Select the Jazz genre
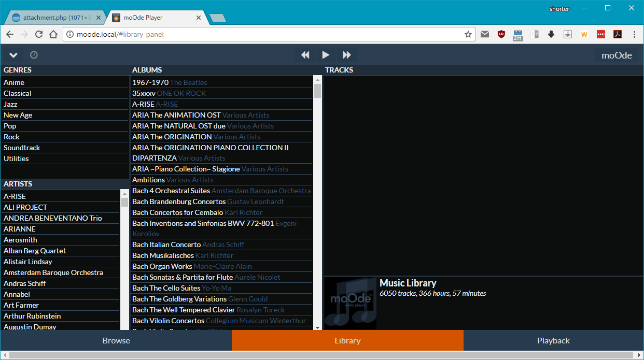 click(x=64, y=104)
